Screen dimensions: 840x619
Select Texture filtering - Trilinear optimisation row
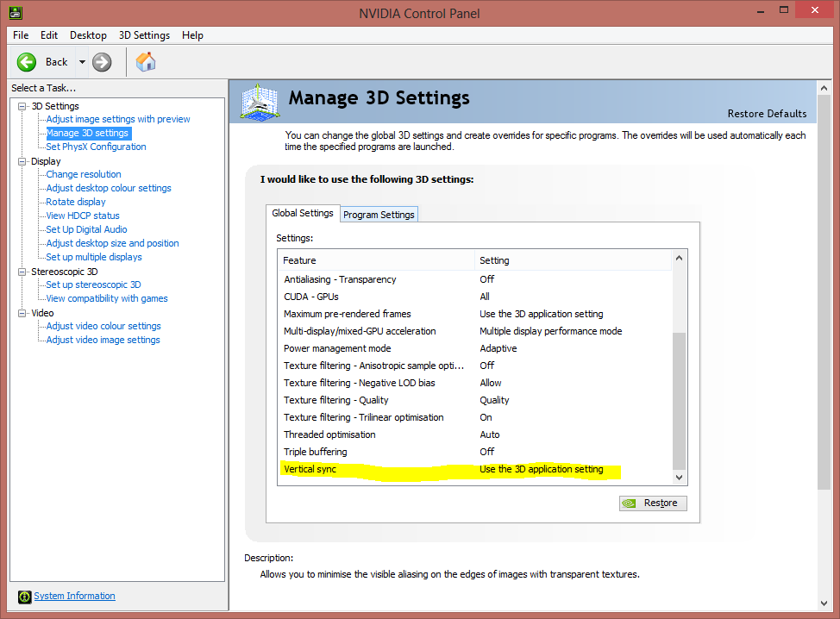475,417
